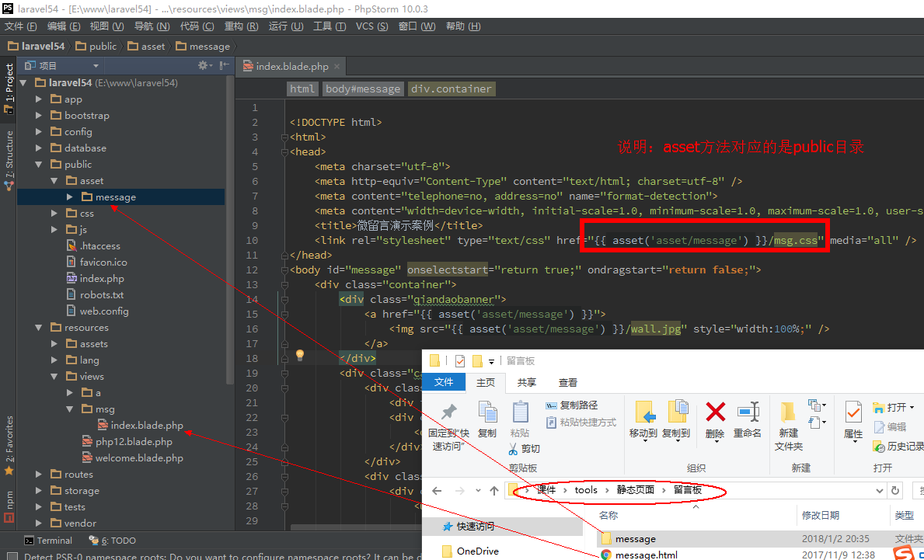Expand the app folder in project tree
The image size is (924, 560).
pyautogui.click(x=39, y=99)
